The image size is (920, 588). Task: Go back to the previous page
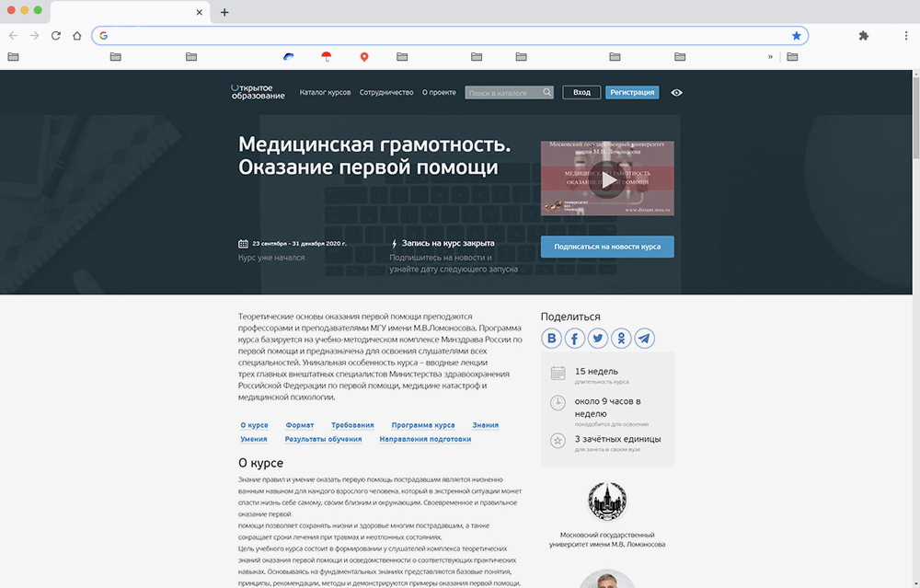pos(14,36)
